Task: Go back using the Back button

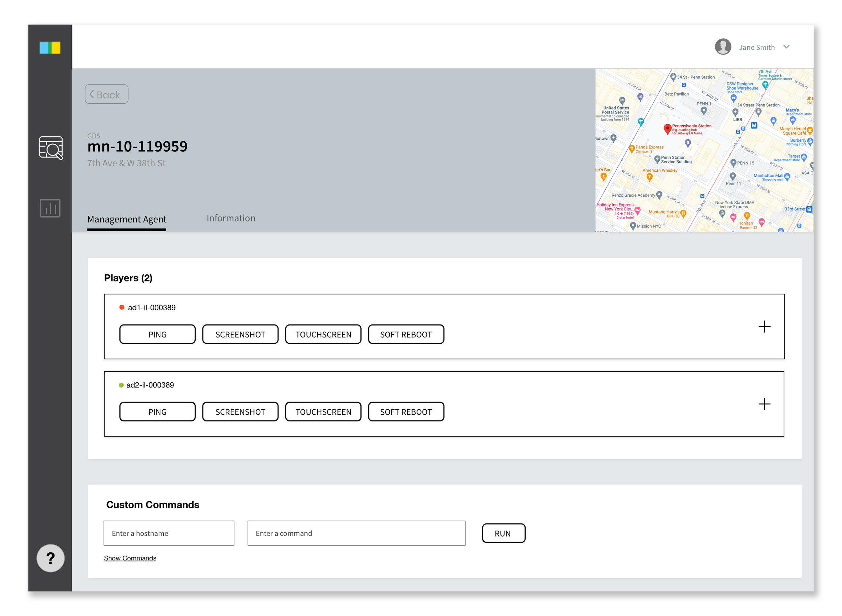Action: 106,94
